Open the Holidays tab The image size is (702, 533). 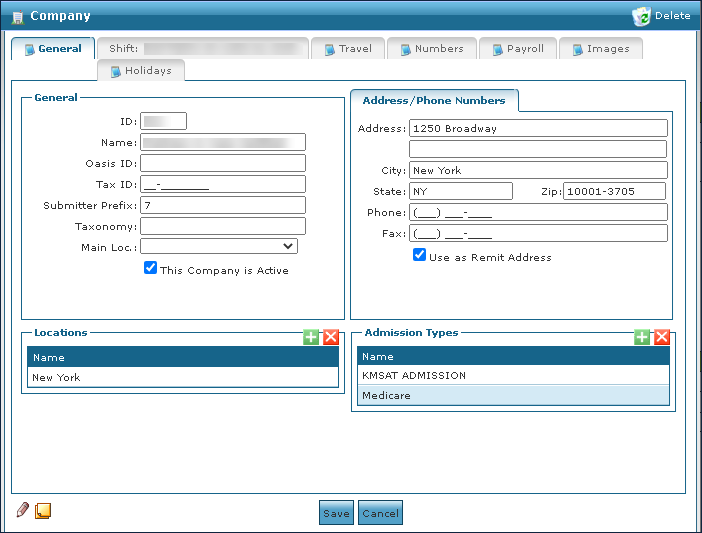coord(140,71)
